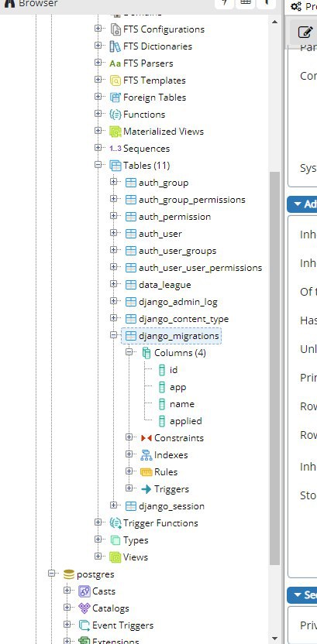Screen dimensions: 317x644
Task: Click the applied column icon
Action: 162,421
